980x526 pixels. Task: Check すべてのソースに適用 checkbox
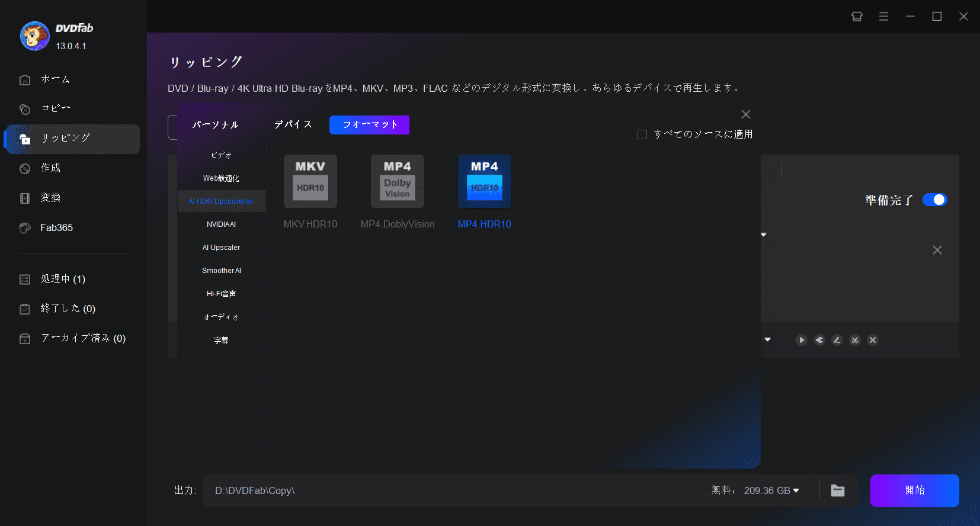pyautogui.click(x=642, y=134)
